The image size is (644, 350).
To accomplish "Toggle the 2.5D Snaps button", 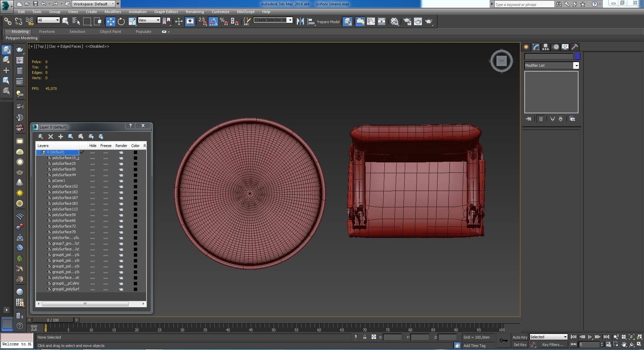I will [202, 21].
